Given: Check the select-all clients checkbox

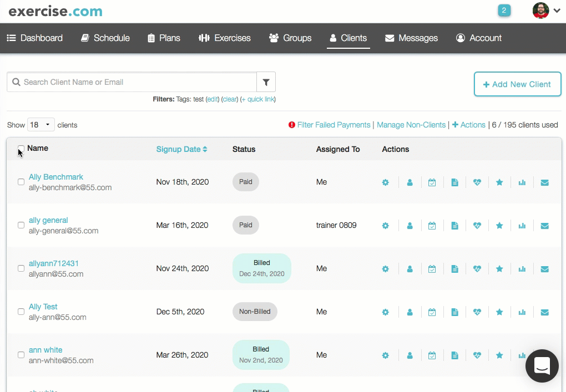Looking at the screenshot, I should pyautogui.click(x=21, y=149).
